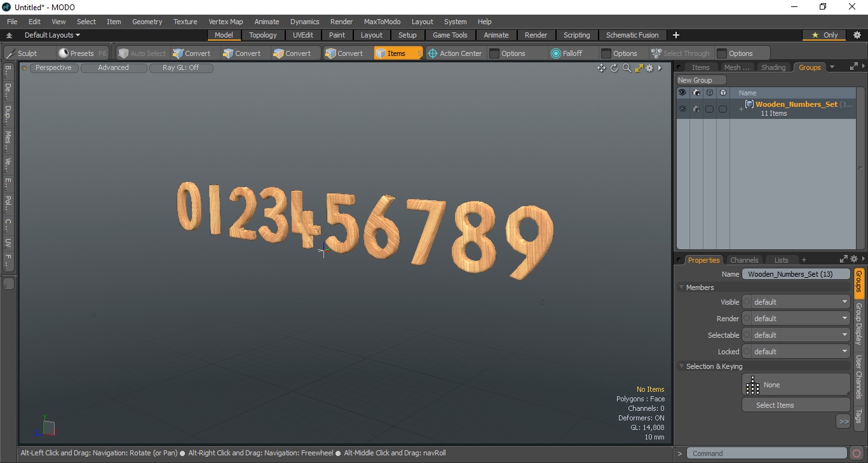Viewport: 868px width, 463px height.
Task: Open Properties panel settings gear
Action: tap(854, 259)
